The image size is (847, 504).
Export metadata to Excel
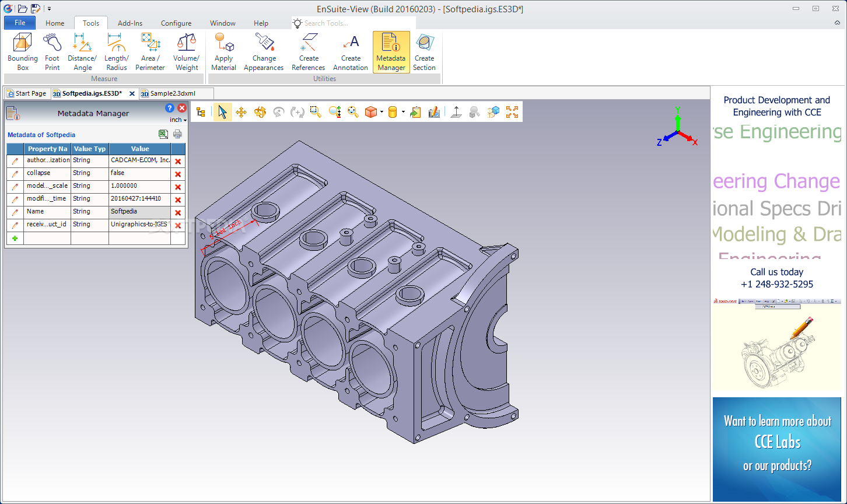[163, 134]
